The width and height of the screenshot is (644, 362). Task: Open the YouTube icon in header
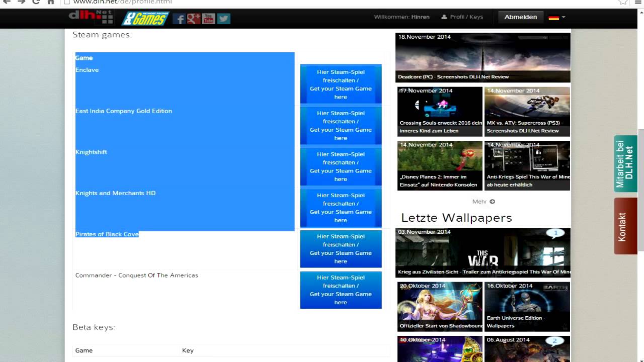tap(208, 19)
